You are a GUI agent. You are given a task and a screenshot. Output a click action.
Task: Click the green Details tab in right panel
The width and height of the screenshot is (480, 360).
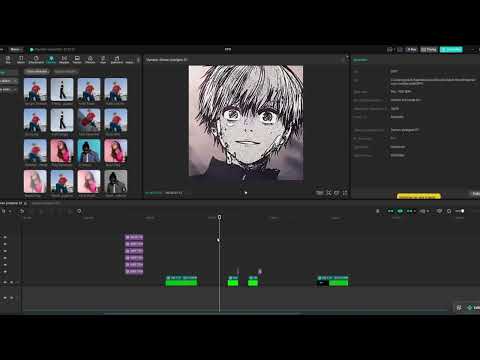(x=360, y=60)
